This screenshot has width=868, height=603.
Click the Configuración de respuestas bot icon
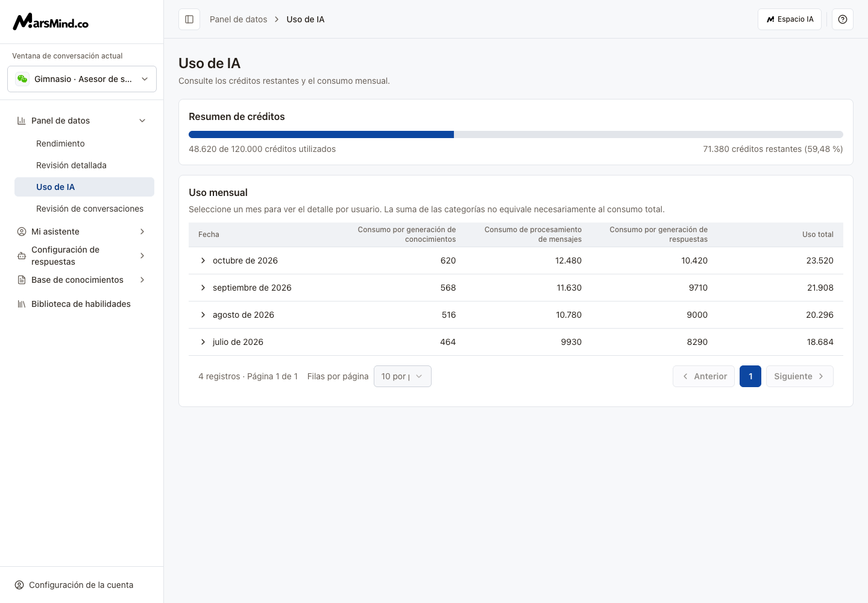(22, 256)
